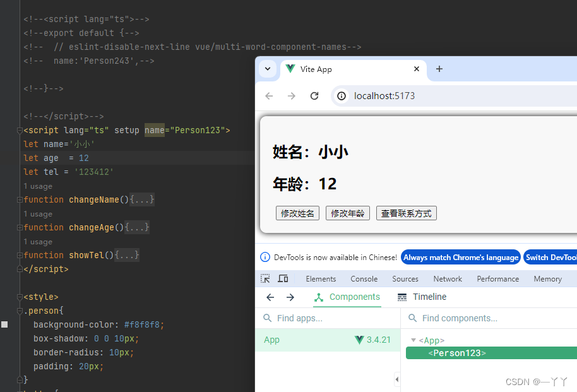Click Vue devtools back arrow
The width and height of the screenshot is (577, 392).
tap(270, 297)
